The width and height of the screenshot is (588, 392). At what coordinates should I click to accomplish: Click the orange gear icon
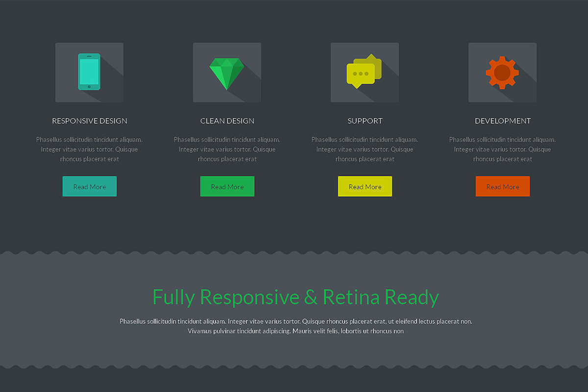click(x=502, y=73)
